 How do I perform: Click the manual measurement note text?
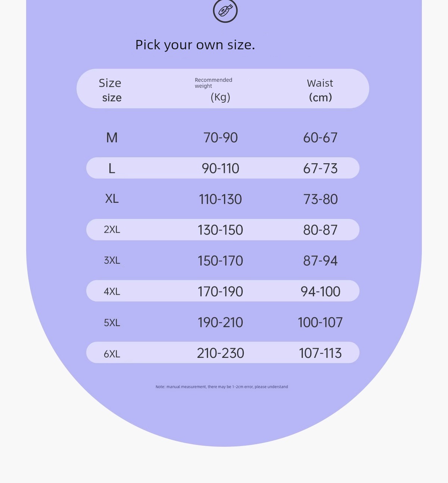tap(222, 387)
